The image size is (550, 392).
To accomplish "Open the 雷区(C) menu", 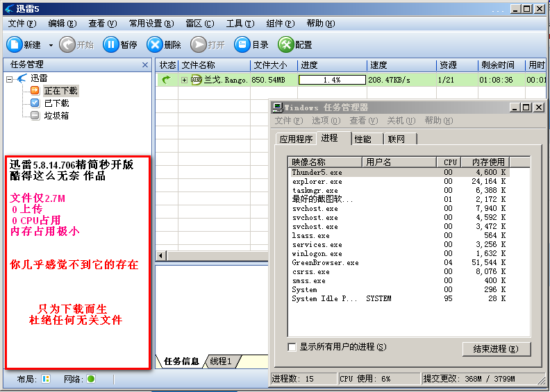I will [x=200, y=24].
